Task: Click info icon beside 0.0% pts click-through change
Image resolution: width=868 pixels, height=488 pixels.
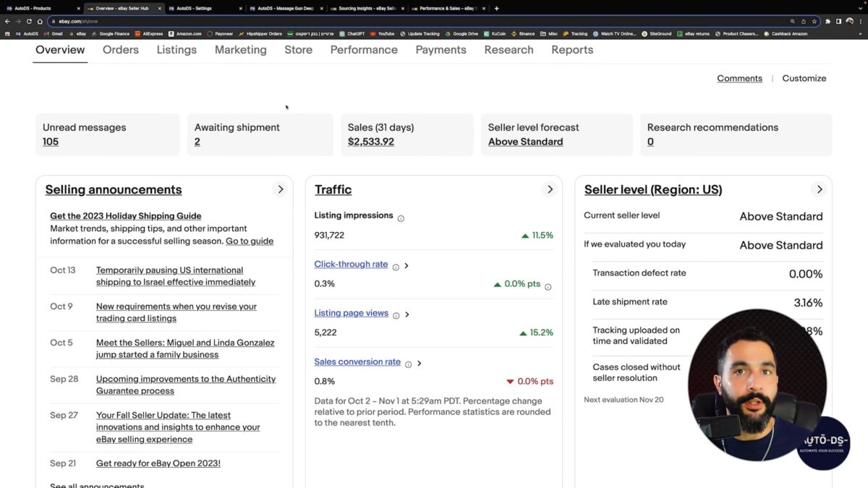Action: tap(548, 287)
